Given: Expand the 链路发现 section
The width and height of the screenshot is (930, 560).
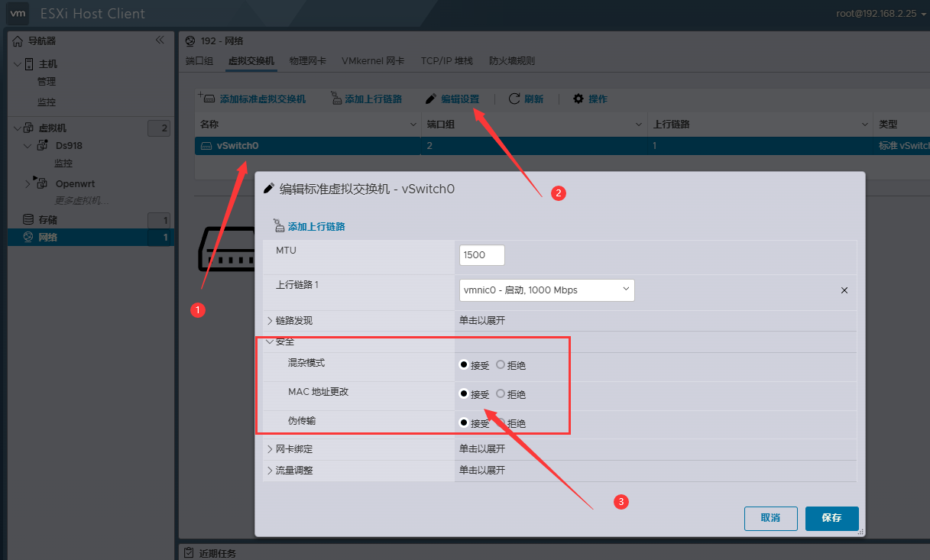Looking at the screenshot, I should (270, 320).
